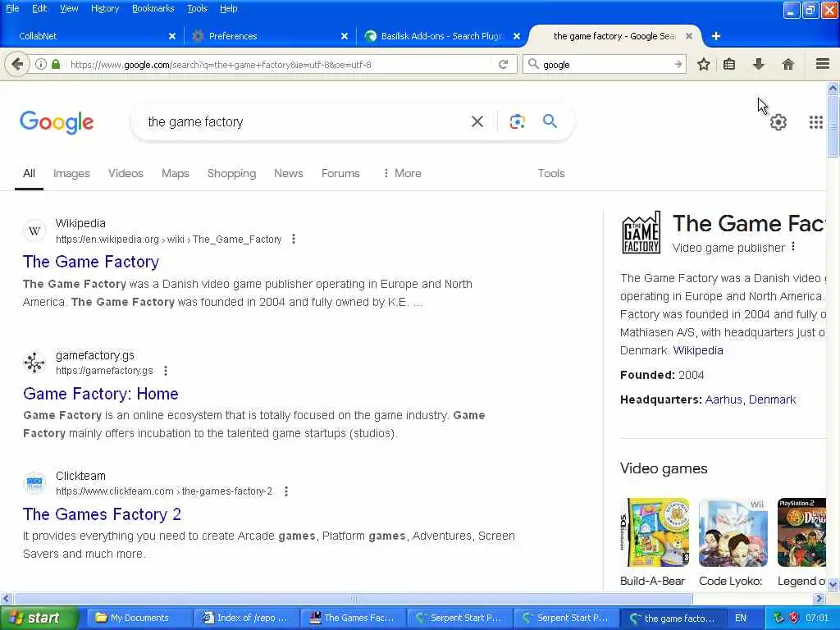
Task: Expand the More search filters menu
Action: tap(402, 173)
